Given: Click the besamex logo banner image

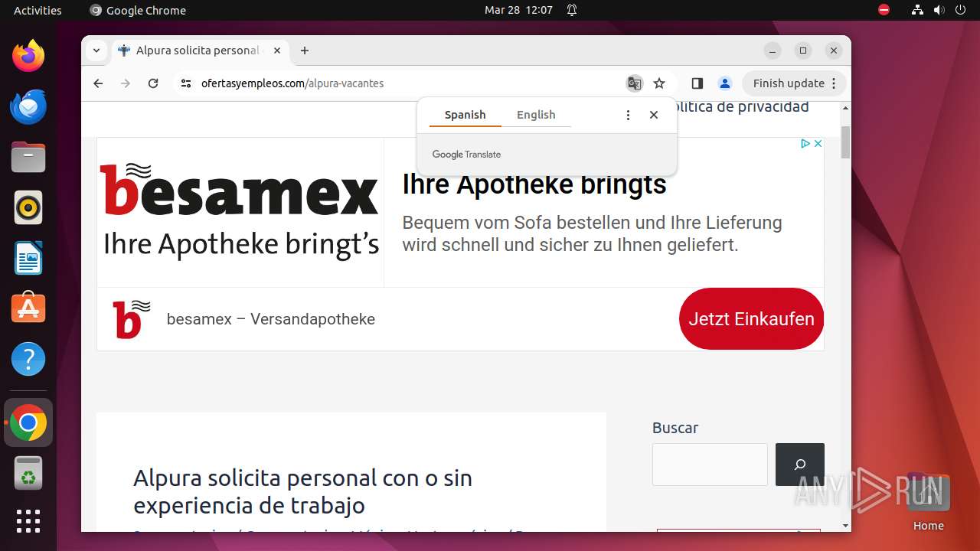Looking at the screenshot, I should pos(240,212).
